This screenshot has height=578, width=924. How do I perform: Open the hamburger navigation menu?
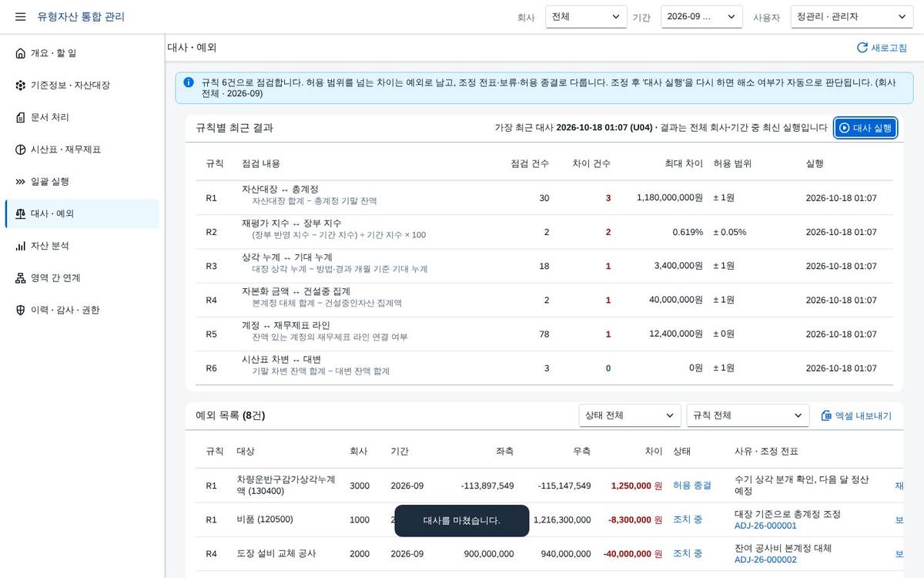[x=20, y=17]
